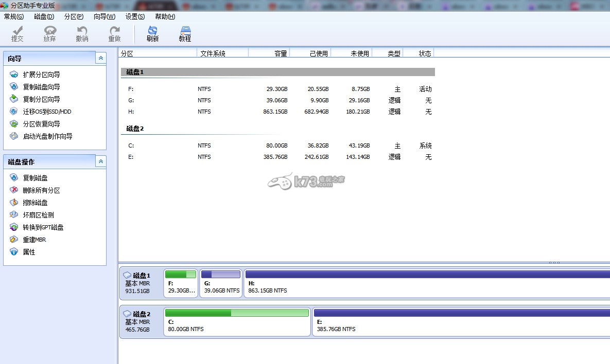Collapse the 磁盘操作 panel
610x364 pixels.
101,161
